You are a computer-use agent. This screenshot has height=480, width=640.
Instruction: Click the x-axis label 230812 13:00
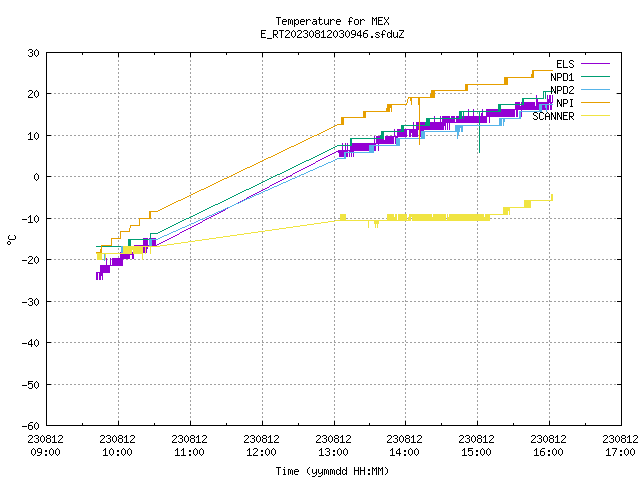pos(333,446)
